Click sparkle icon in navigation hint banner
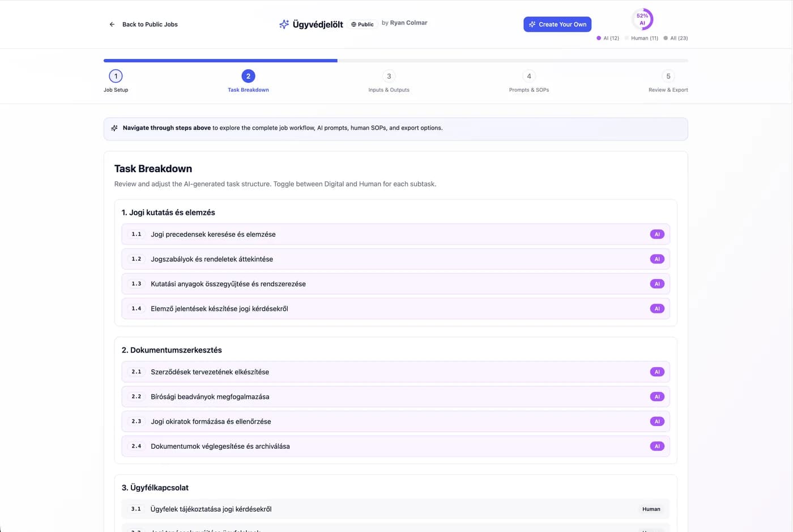 (x=114, y=128)
